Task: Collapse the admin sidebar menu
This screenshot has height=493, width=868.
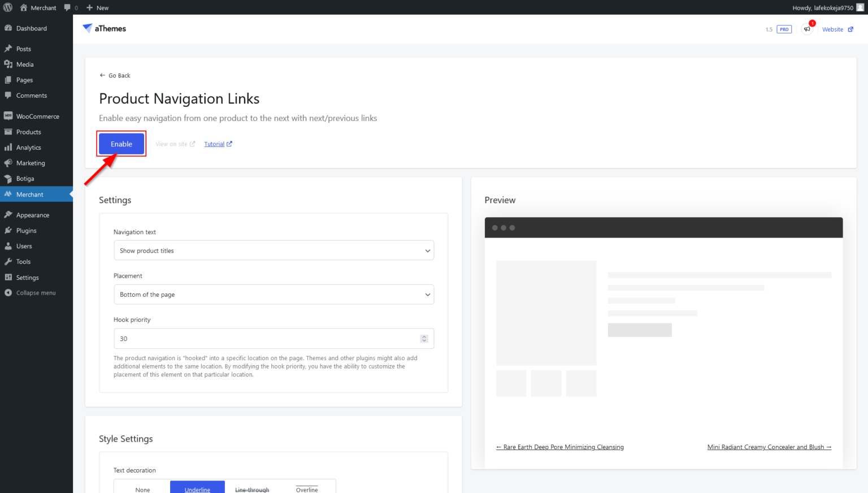Action: [36, 293]
